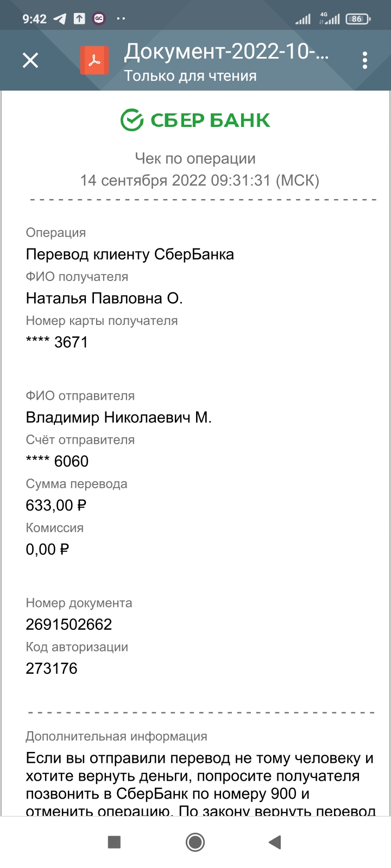Tap the document title in header

[226, 52]
